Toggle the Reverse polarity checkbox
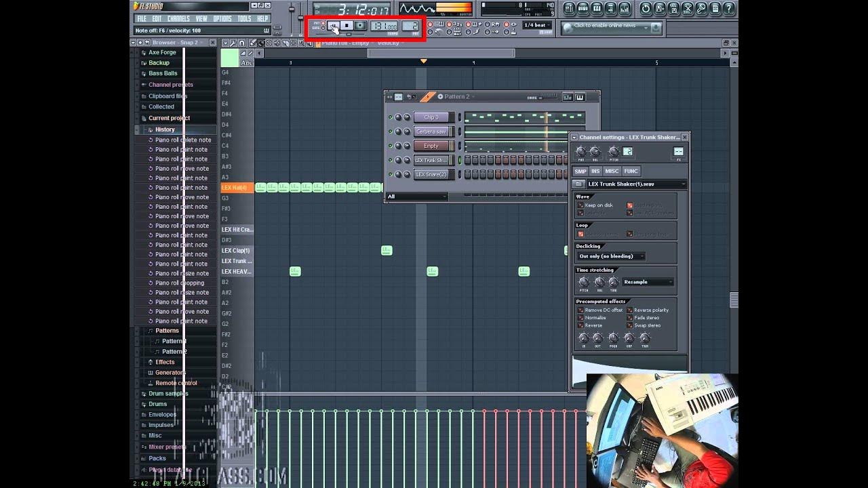The image size is (868, 488). pyautogui.click(x=629, y=310)
